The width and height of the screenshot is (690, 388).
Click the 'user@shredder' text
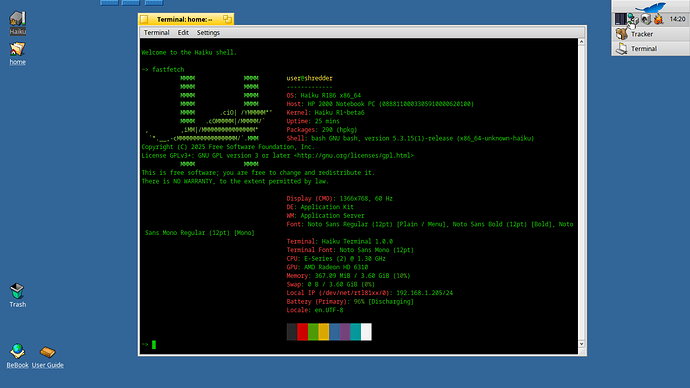309,78
